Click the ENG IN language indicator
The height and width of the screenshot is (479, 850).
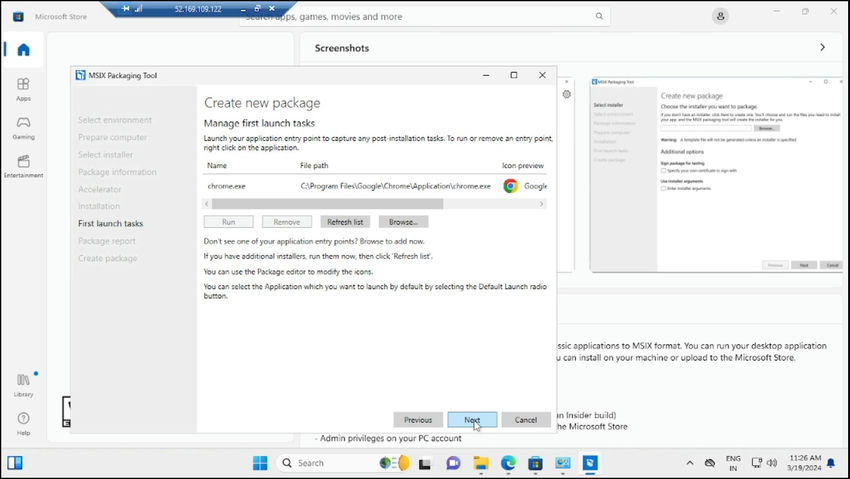pyautogui.click(x=733, y=463)
